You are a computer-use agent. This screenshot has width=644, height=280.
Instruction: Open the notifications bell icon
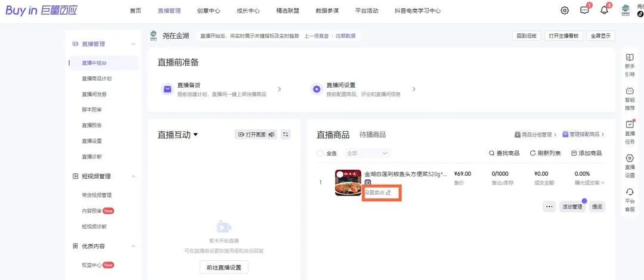click(x=604, y=10)
